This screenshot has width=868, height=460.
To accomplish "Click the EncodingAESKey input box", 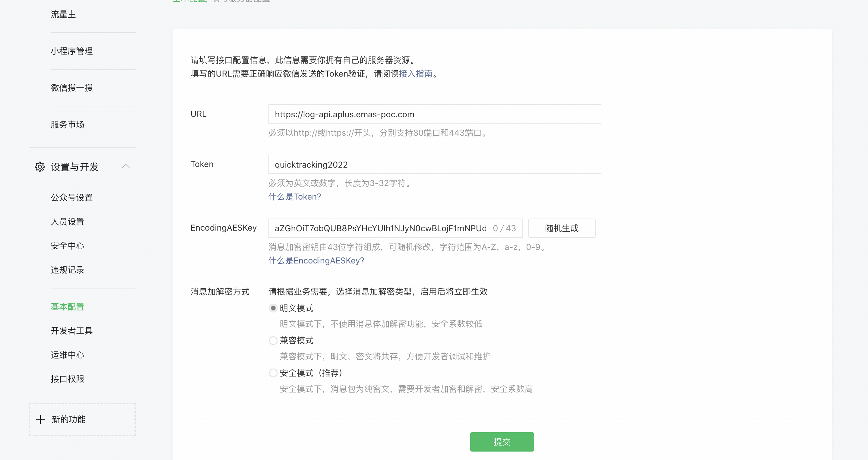I will [381, 228].
